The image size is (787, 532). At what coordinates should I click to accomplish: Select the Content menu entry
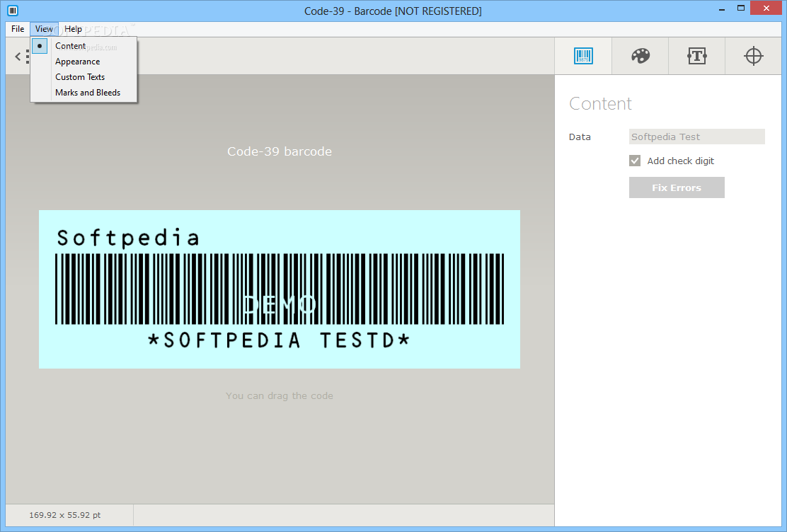click(84, 46)
